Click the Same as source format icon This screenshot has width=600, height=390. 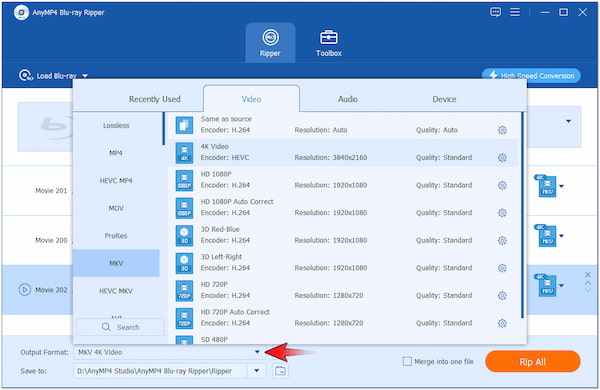click(184, 125)
